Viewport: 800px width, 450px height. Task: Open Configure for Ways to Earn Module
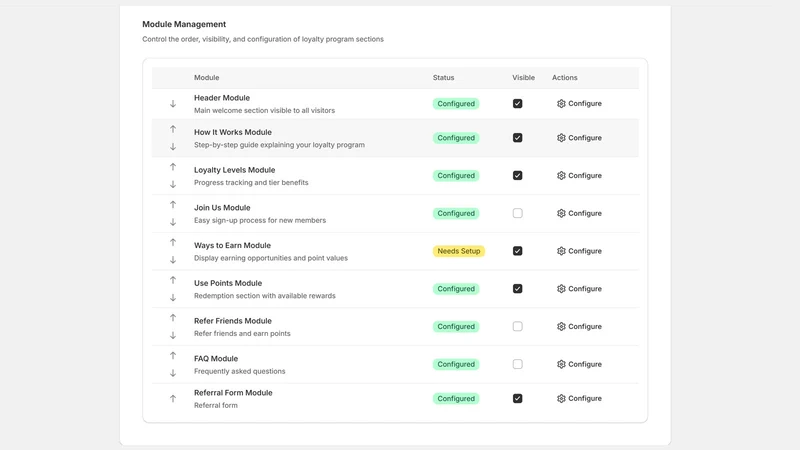click(x=579, y=251)
